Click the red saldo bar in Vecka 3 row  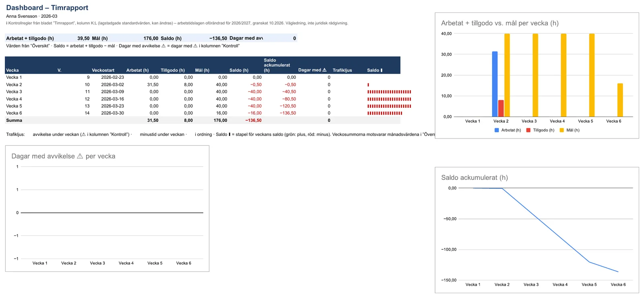[x=389, y=92]
